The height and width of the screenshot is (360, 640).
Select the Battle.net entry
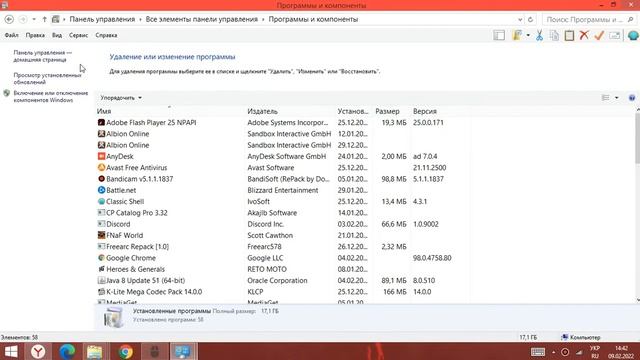coord(121,190)
